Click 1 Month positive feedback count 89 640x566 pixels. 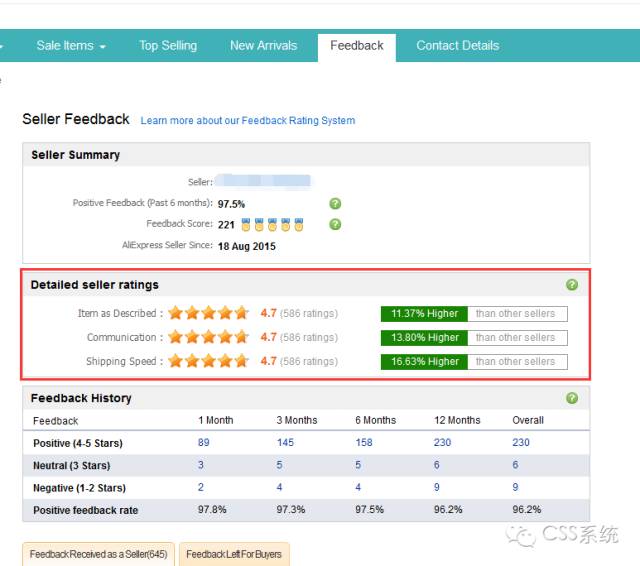click(x=204, y=443)
